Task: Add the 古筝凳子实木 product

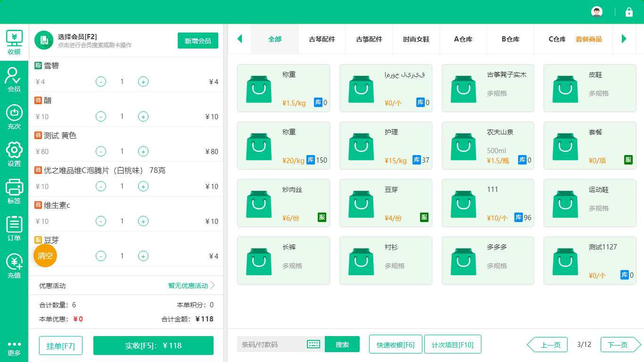Action: [488, 88]
